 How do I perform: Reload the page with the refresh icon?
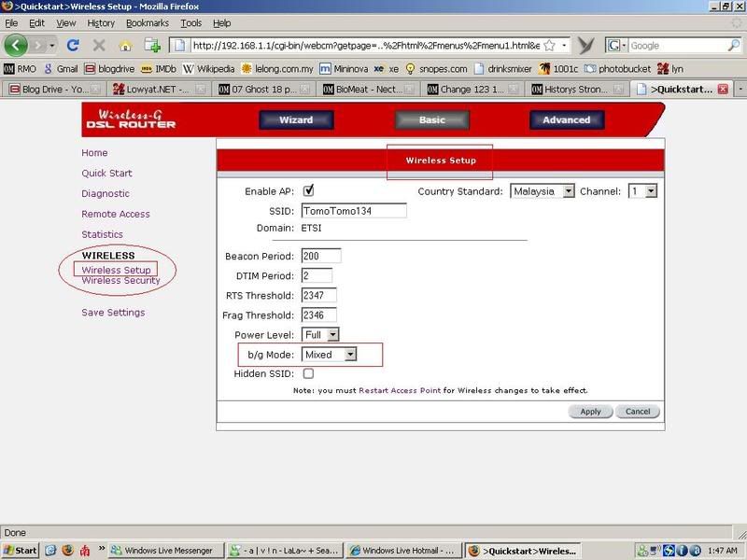pyautogui.click(x=73, y=45)
